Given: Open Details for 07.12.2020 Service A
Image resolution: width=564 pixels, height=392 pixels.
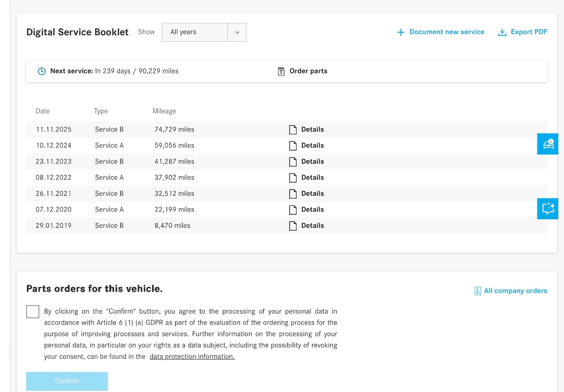Looking at the screenshot, I should click(x=312, y=210).
